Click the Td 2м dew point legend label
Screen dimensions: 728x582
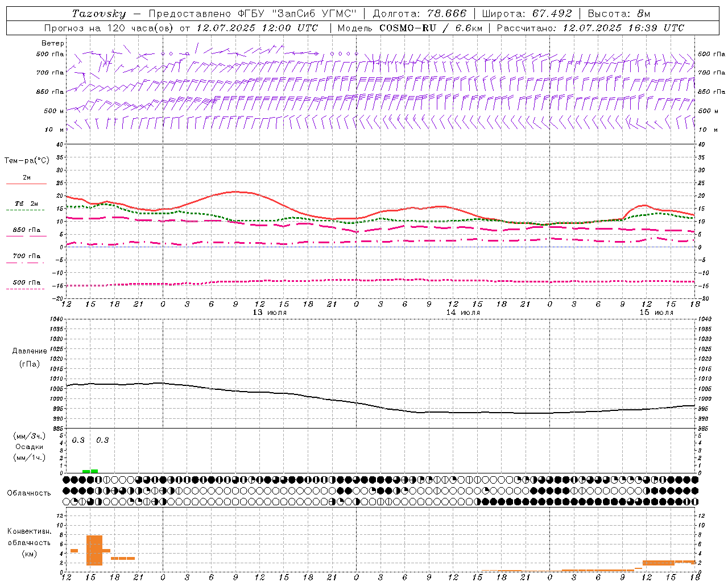[x=27, y=203]
